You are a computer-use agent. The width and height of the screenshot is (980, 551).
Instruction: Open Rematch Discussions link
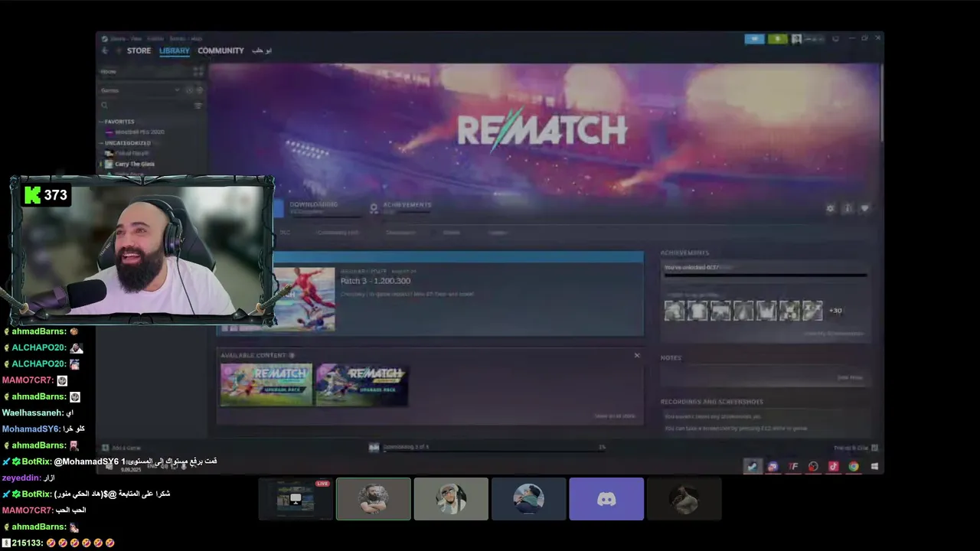click(x=400, y=233)
